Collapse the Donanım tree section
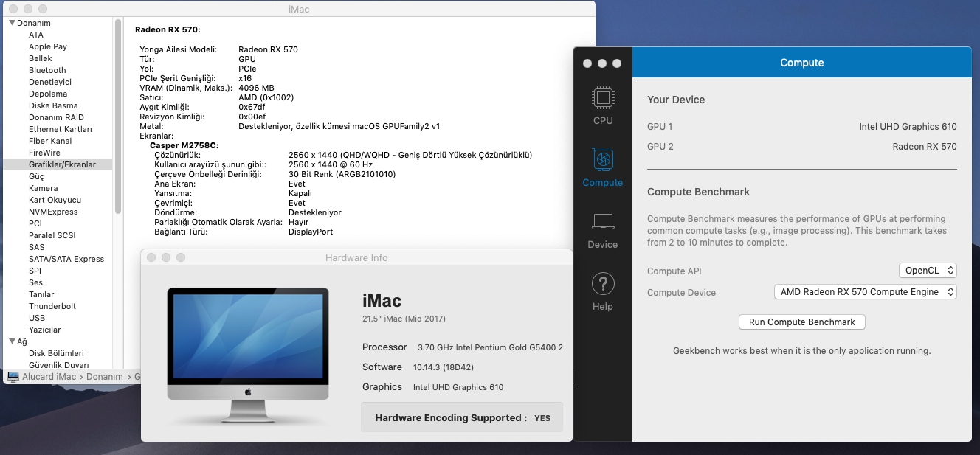Screen dimensions: 980x455 (12, 23)
